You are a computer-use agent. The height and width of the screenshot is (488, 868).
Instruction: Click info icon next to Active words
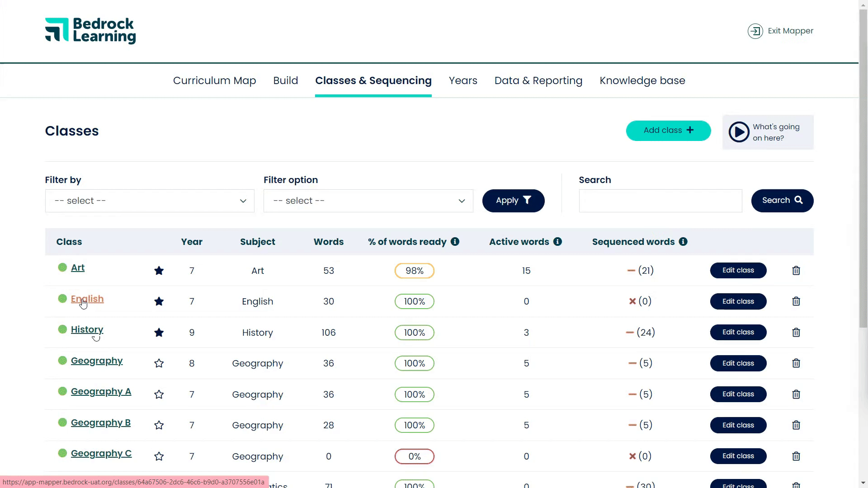[557, 242]
